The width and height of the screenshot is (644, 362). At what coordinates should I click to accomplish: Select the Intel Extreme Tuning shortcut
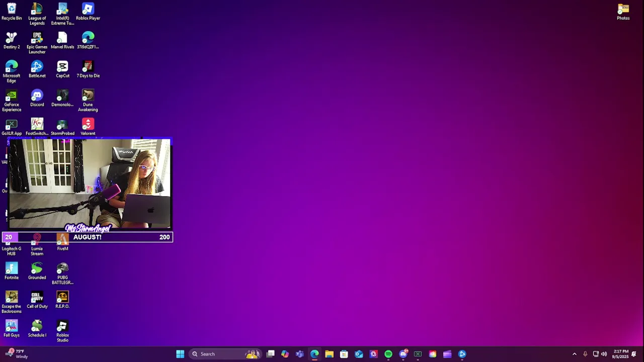[x=62, y=14]
